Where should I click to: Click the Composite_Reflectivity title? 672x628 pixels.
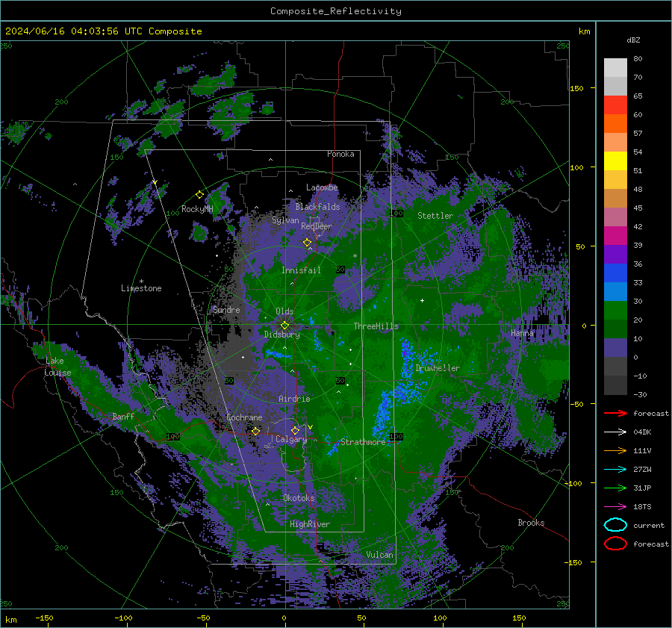tap(336, 11)
